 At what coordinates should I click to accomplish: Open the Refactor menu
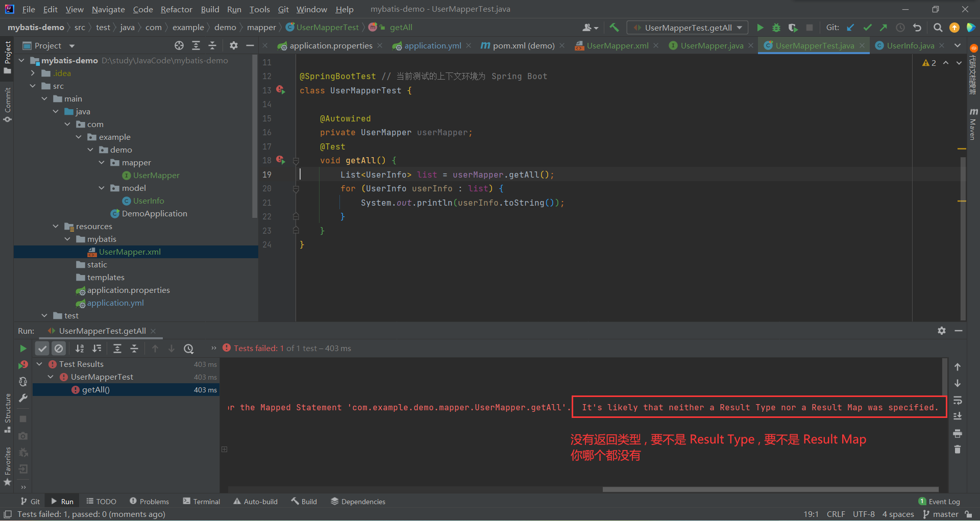click(x=176, y=9)
